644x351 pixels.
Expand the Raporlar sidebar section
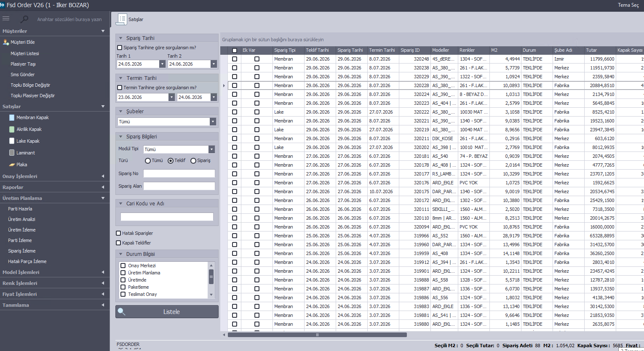coord(103,187)
